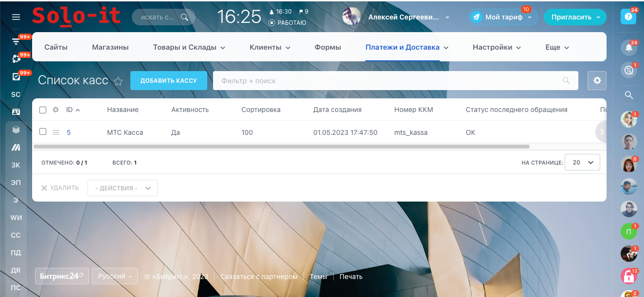Open the Магазины tab

click(110, 47)
